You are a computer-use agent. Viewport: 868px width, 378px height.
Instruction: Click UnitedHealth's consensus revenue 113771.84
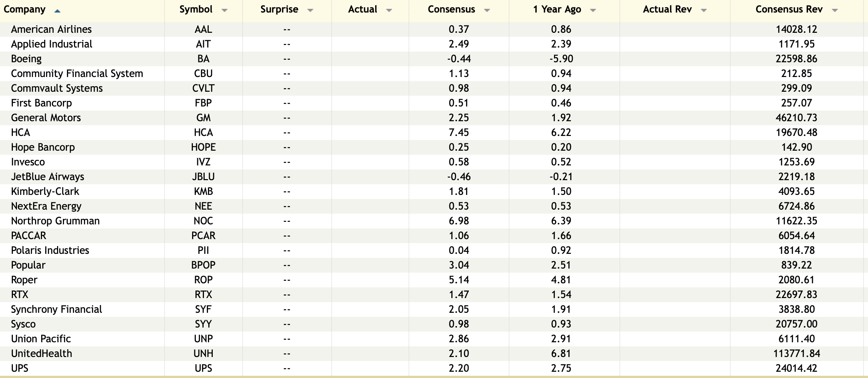click(x=796, y=353)
